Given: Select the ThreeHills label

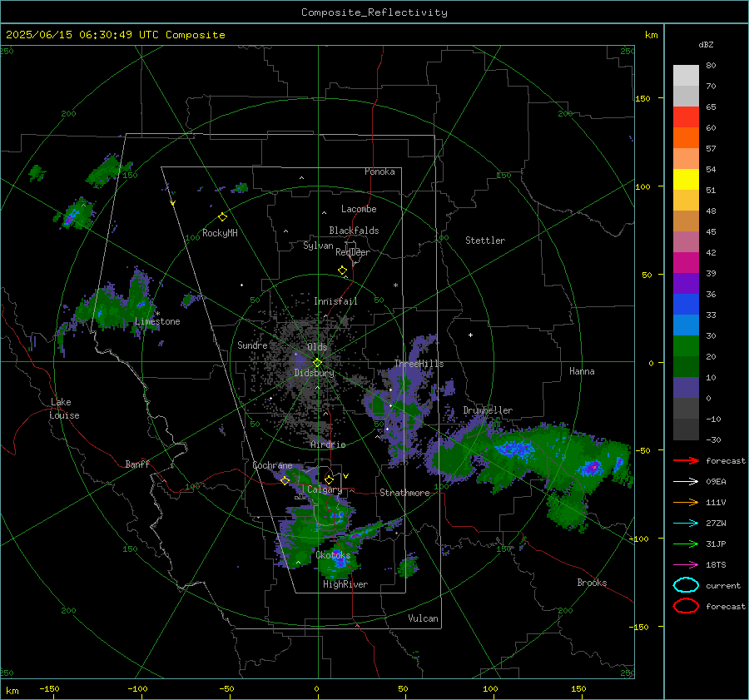Looking at the screenshot, I should point(419,364).
